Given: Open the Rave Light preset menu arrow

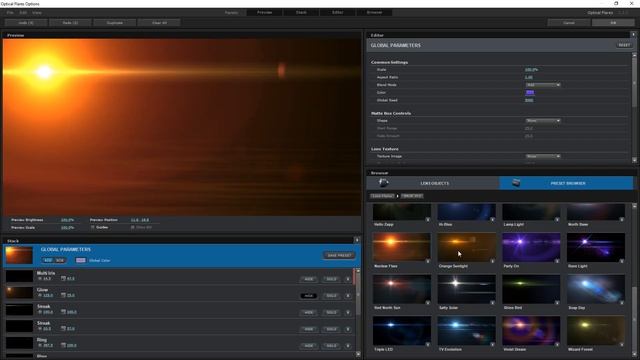Looking at the screenshot, I should coord(622,261).
